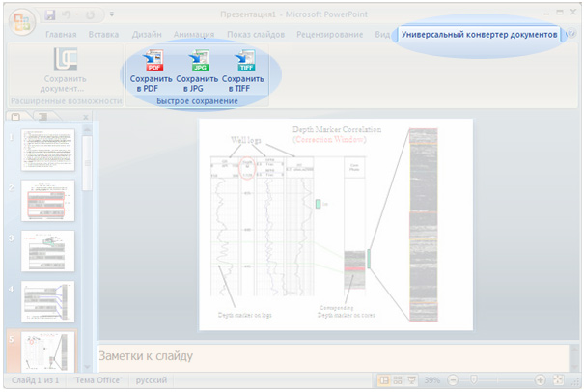584x392 pixels.
Task: Select slide 4 thumbnail
Action: click(x=47, y=301)
